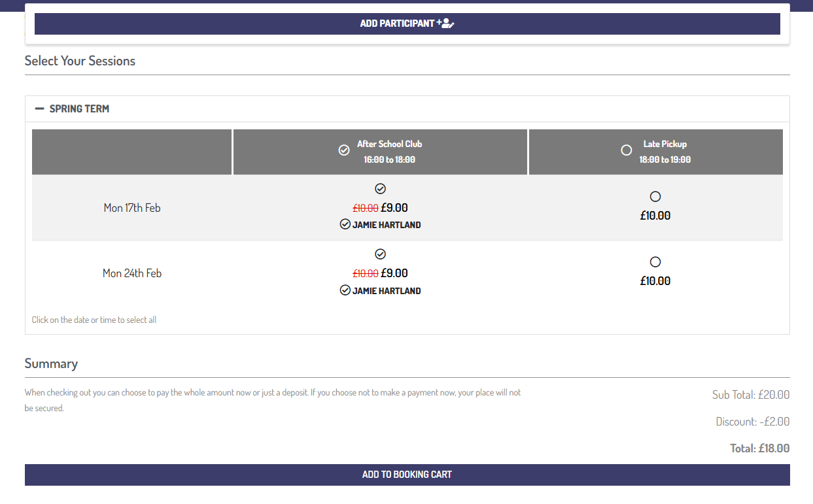Deselect After School Club on Mon 17th Feb

381,189
